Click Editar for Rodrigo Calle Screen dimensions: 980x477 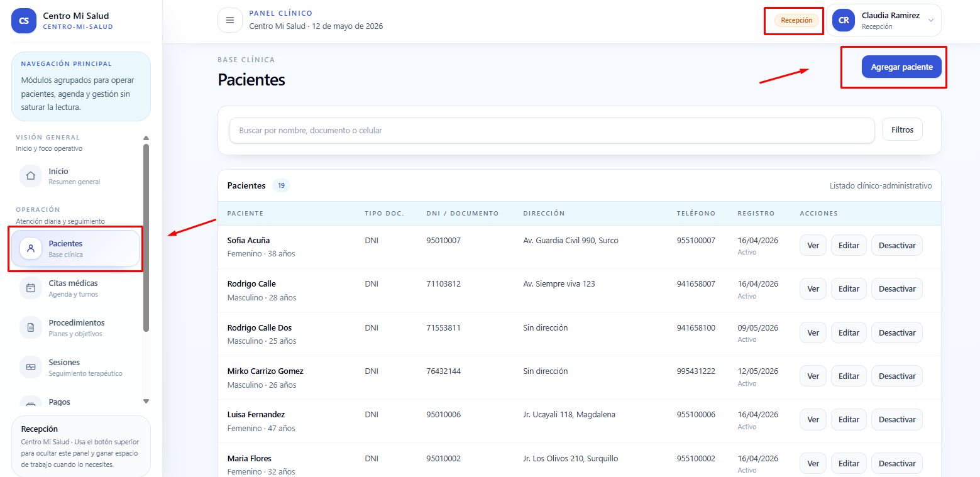pyautogui.click(x=849, y=288)
